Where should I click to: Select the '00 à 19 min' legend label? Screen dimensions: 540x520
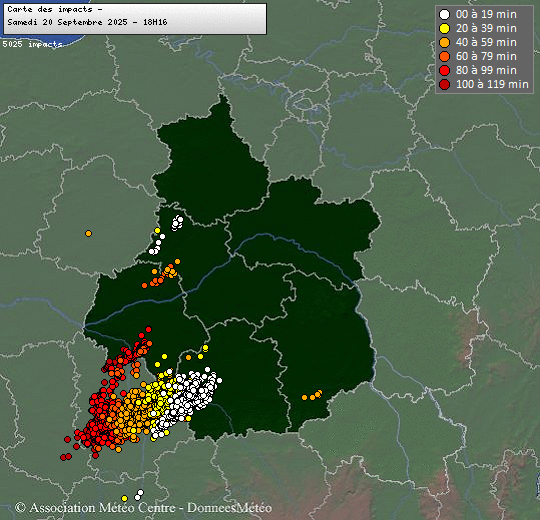tap(486, 14)
